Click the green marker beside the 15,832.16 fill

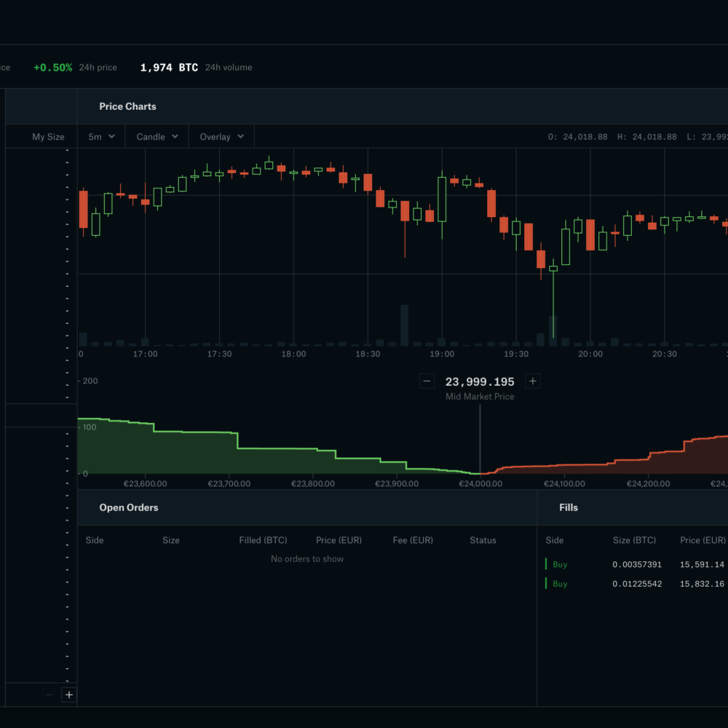point(546,583)
